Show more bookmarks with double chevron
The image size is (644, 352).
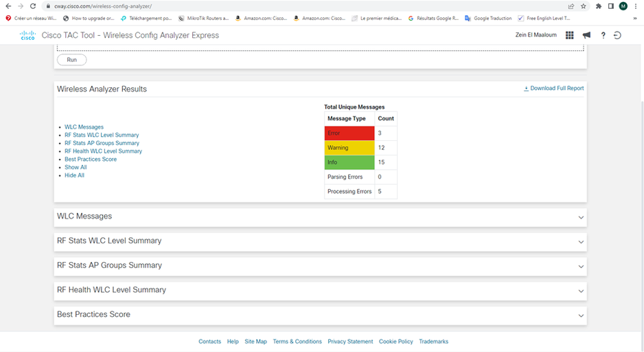tap(635, 18)
